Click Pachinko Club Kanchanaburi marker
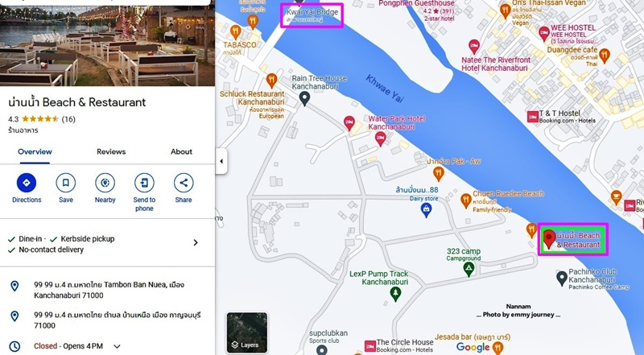The image size is (644, 355). click(561, 279)
